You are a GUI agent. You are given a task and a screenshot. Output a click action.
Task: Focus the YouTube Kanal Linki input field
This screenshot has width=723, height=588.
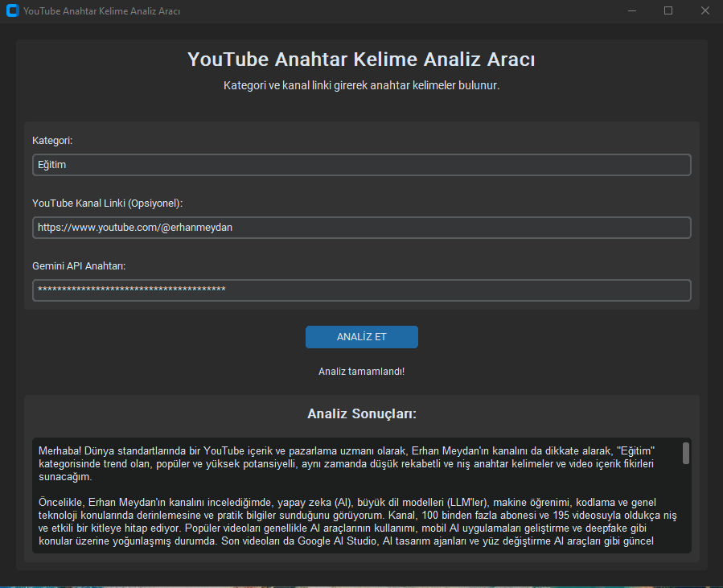(x=362, y=228)
